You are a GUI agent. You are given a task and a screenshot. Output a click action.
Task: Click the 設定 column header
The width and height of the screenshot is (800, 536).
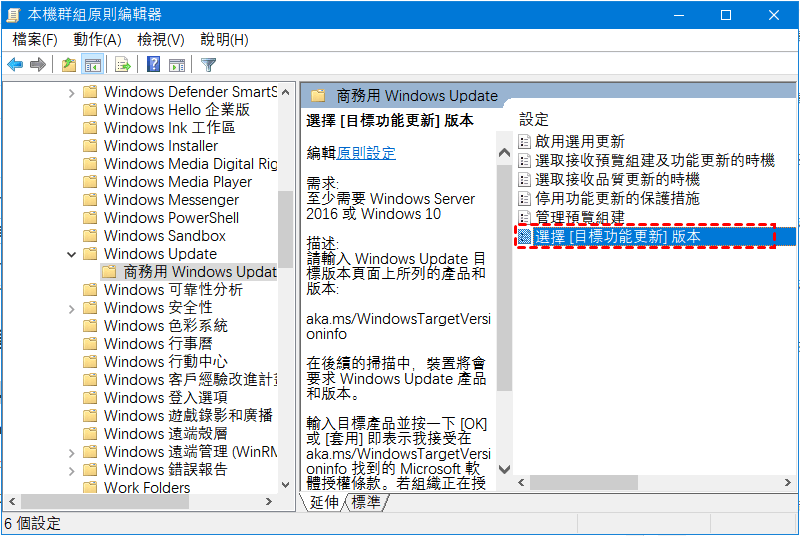[x=534, y=120]
